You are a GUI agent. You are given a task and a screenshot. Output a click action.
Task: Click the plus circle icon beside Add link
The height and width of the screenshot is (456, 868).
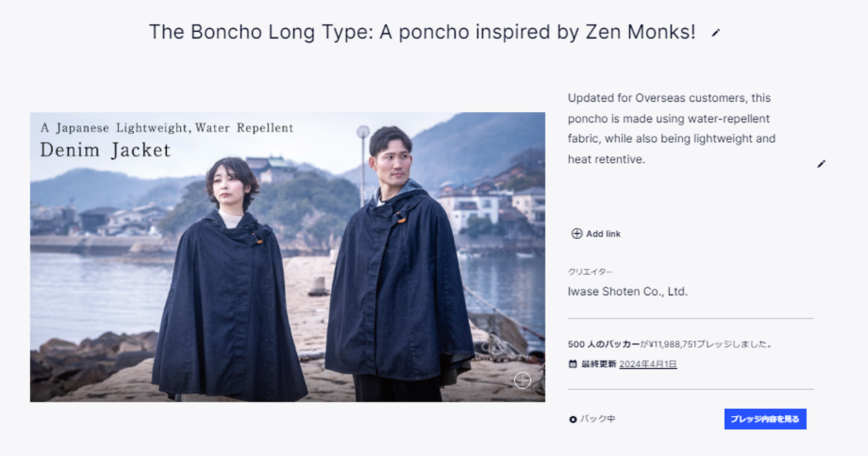point(576,234)
